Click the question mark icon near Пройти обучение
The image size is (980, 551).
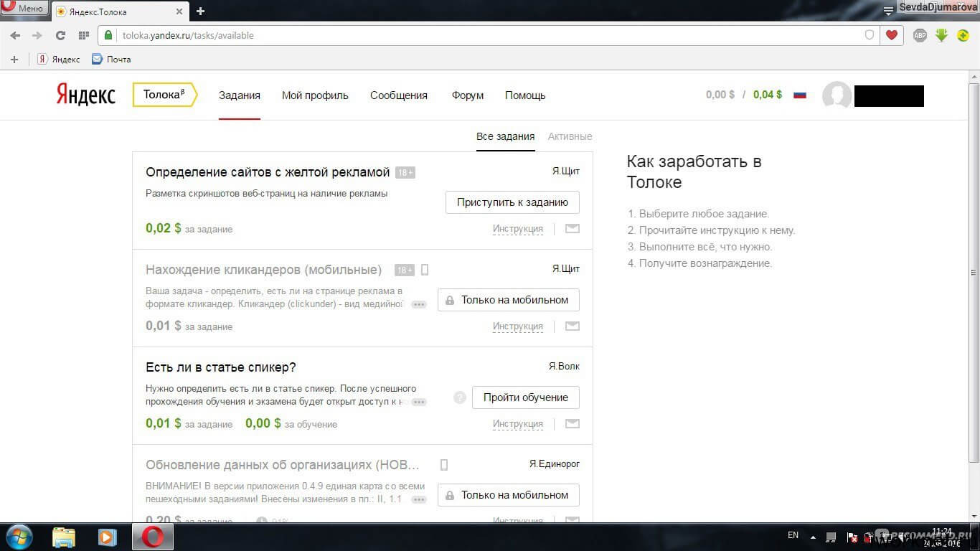(x=460, y=397)
